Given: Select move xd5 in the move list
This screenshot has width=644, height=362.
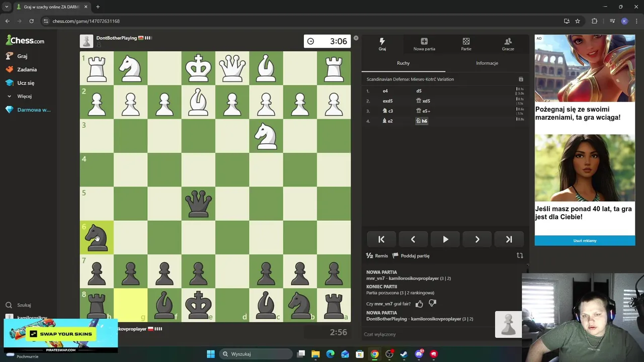Looking at the screenshot, I should (x=423, y=101).
